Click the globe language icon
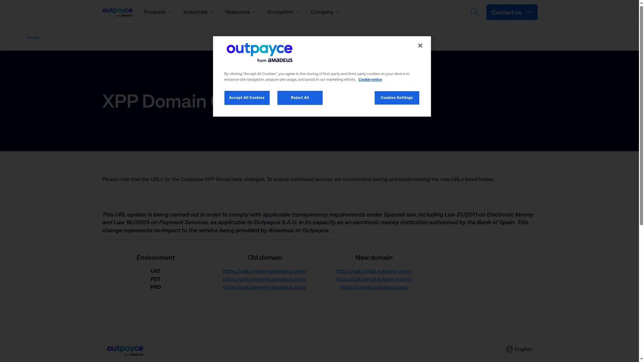The height and width of the screenshot is (362, 644). pyautogui.click(x=509, y=349)
